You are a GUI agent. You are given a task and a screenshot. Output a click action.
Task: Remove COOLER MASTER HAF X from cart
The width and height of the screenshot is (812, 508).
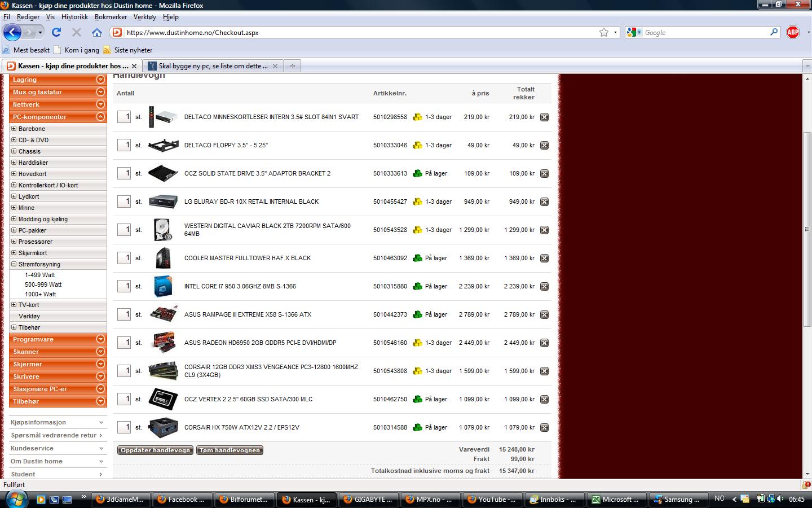point(544,259)
